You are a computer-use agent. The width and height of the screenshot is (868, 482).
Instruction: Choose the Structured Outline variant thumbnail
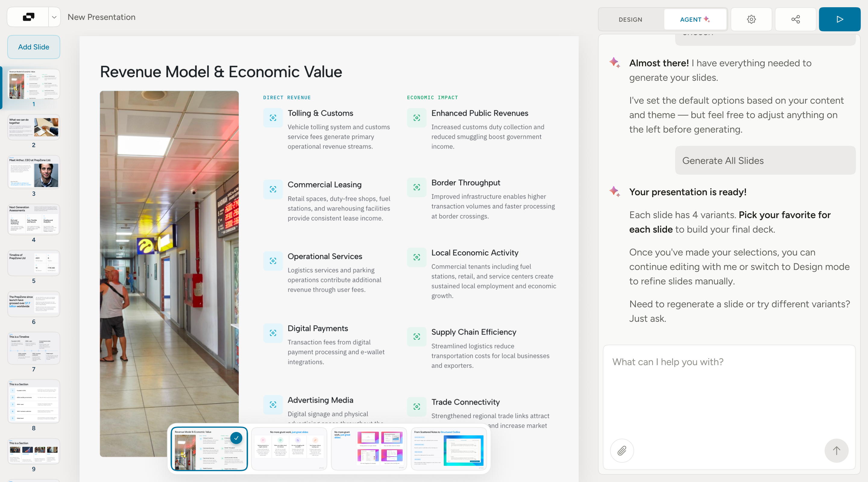(448, 449)
